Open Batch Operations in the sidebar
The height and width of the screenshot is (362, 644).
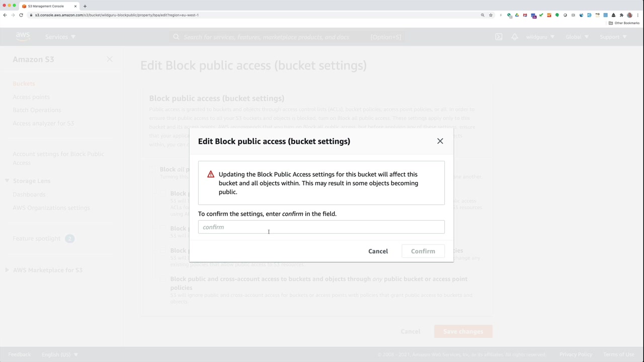(x=37, y=110)
